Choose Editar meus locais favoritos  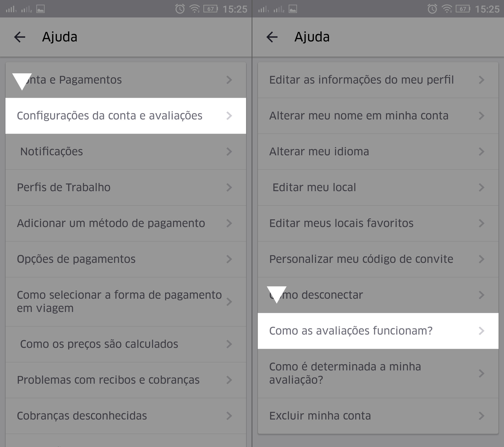(341, 223)
